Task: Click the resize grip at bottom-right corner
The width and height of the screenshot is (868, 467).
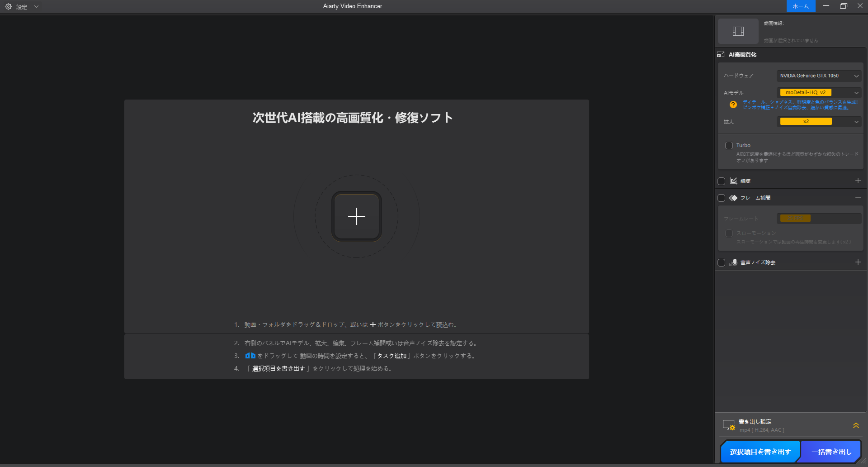Action: [863, 461]
